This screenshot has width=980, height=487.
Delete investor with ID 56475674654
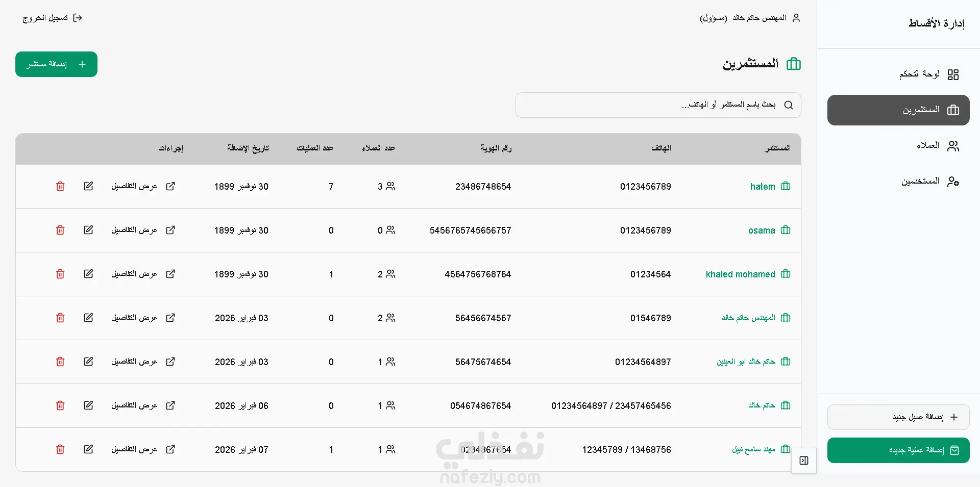60,362
